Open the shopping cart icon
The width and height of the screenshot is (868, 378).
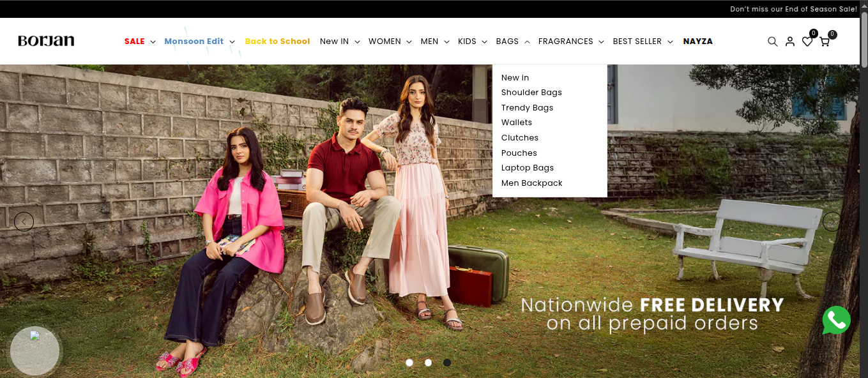825,42
